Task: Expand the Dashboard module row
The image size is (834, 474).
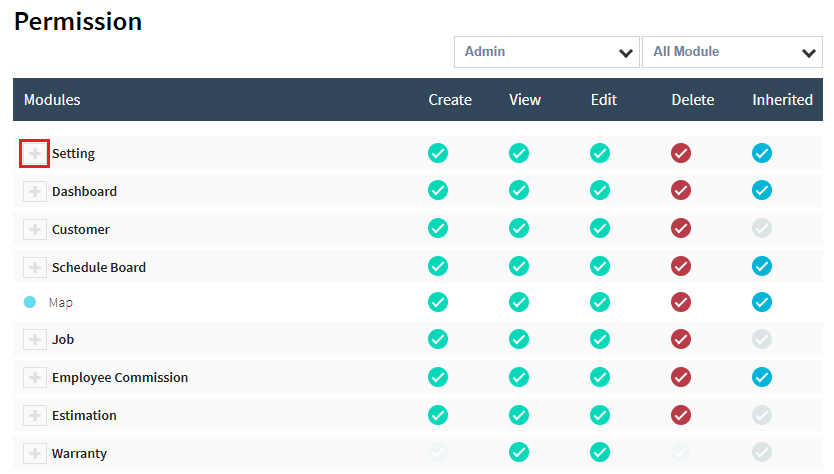Action: (35, 192)
